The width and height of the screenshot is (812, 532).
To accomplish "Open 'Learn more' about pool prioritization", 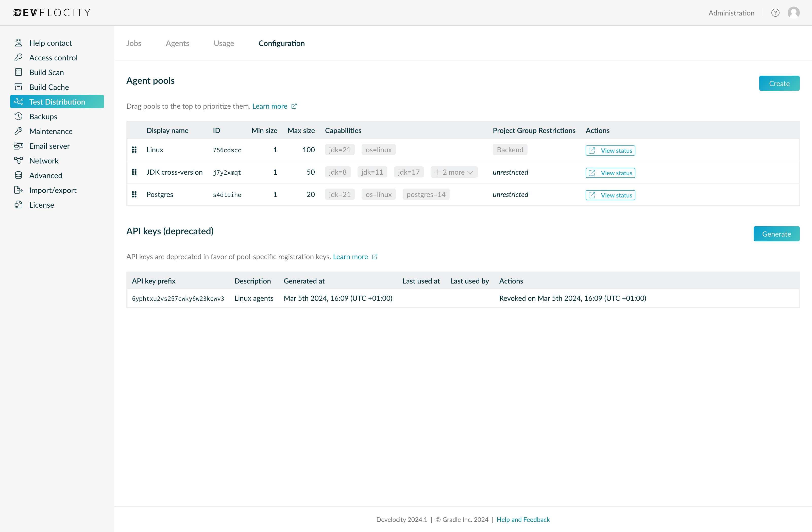I will pyautogui.click(x=270, y=106).
